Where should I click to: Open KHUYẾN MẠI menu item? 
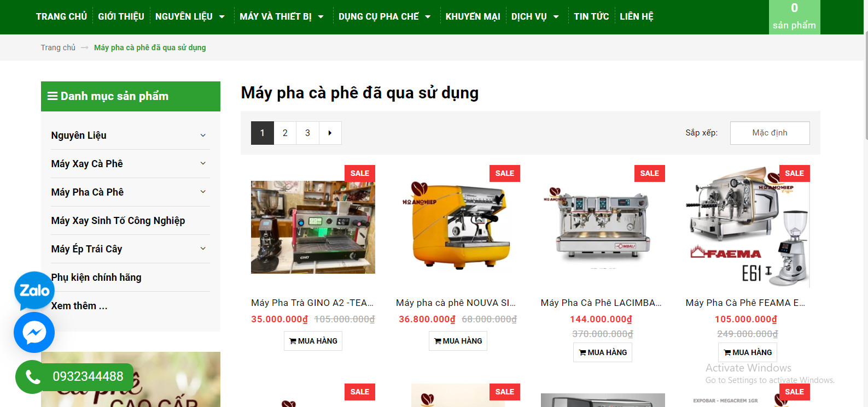click(x=473, y=17)
